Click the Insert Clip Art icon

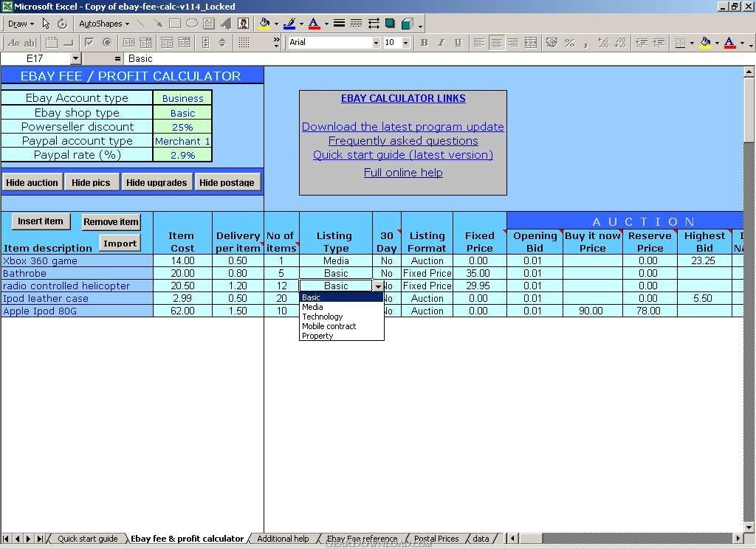coord(243,24)
